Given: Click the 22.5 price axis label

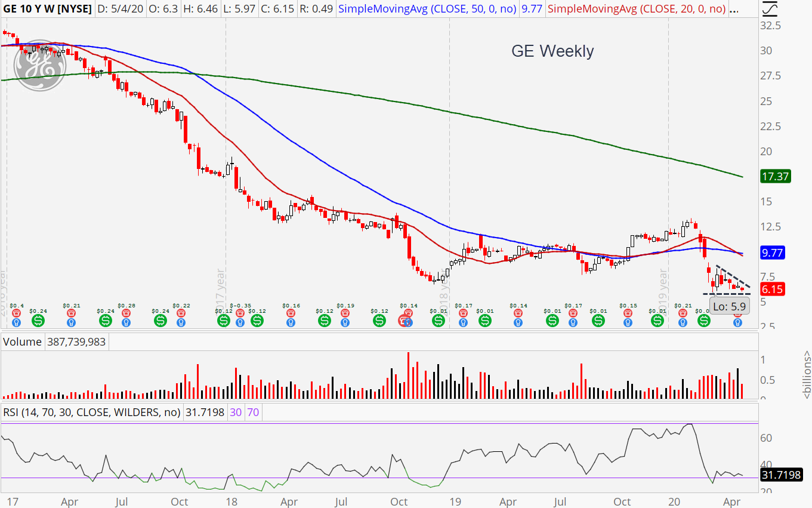Looking at the screenshot, I should (771, 126).
